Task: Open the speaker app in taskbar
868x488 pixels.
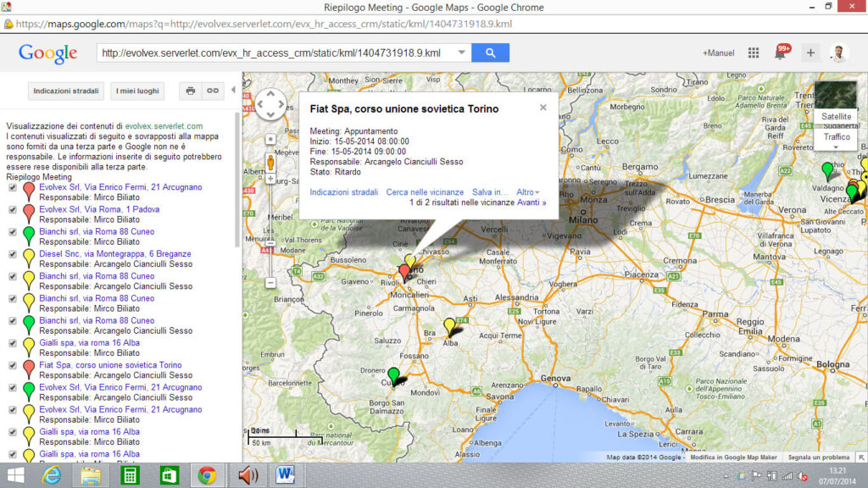Action: (248, 475)
